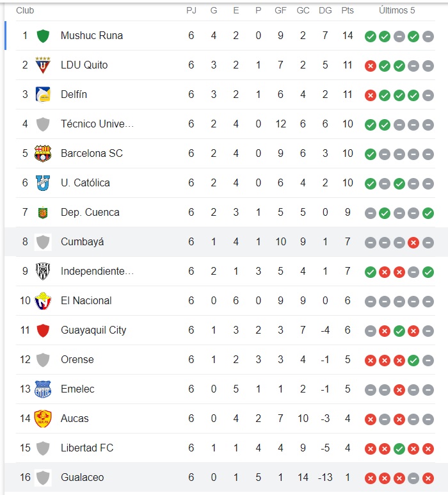Click the Barcelona SC crest icon

point(43,154)
